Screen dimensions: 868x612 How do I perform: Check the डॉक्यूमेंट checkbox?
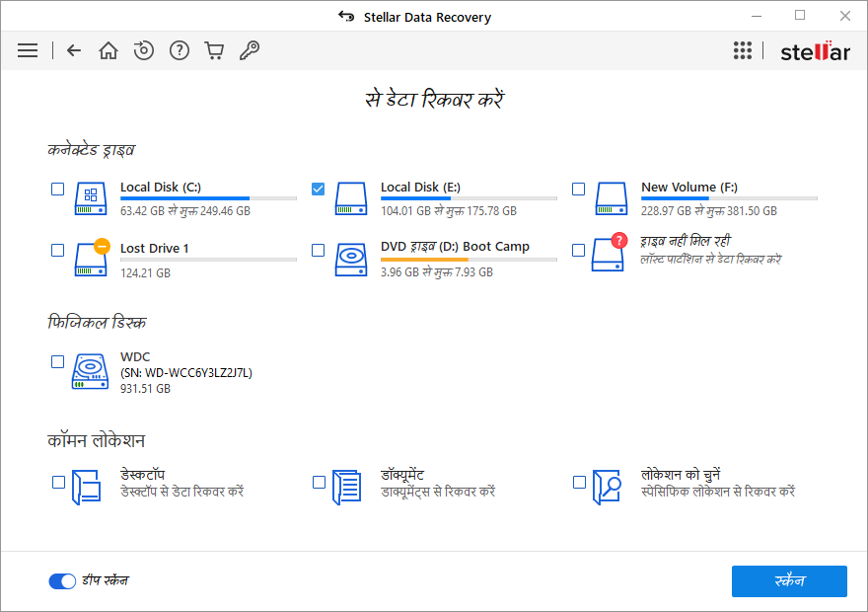click(x=319, y=482)
